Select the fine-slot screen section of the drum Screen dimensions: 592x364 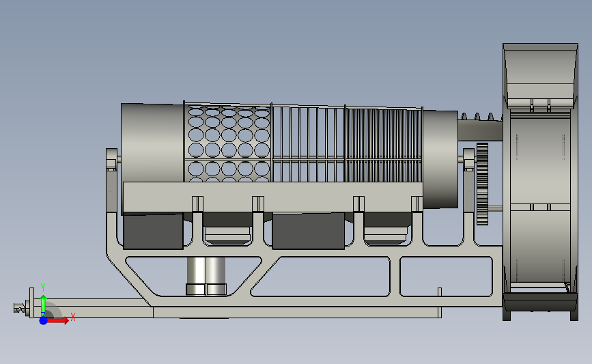(384, 145)
